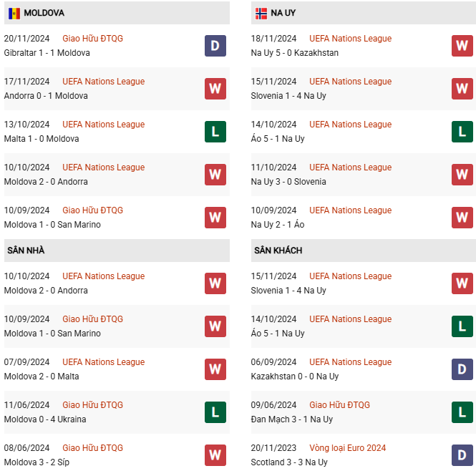Click the L badge for Malta 1 - 0 Moldova
The width and height of the screenshot is (476, 471).
pyautogui.click(x=215, y=132)
